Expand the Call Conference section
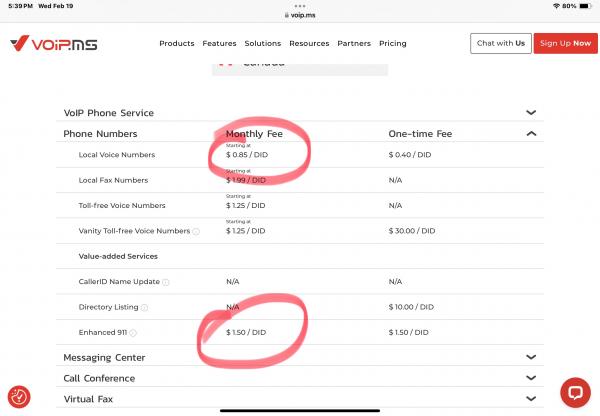 point(531,378)
